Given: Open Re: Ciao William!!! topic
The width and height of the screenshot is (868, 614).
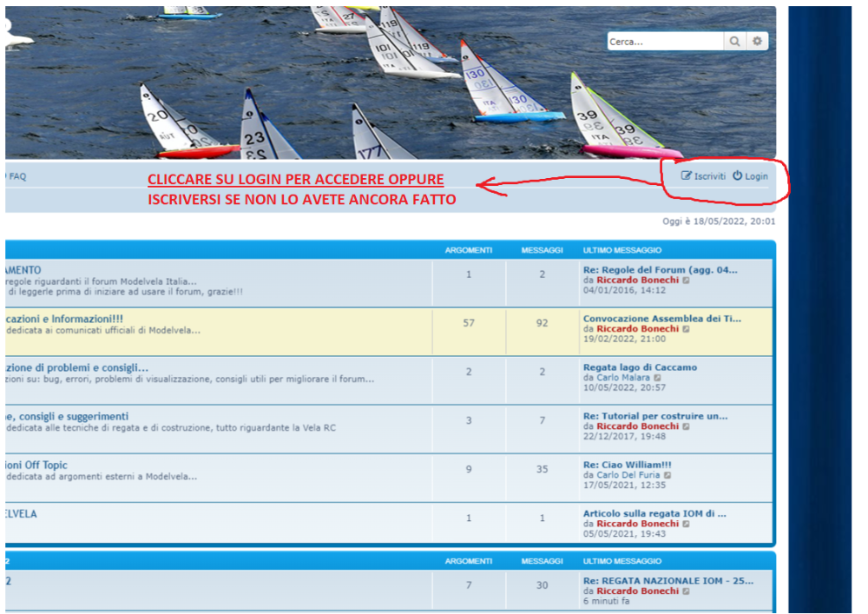Looking at the screenshot, I should point(627,465).
